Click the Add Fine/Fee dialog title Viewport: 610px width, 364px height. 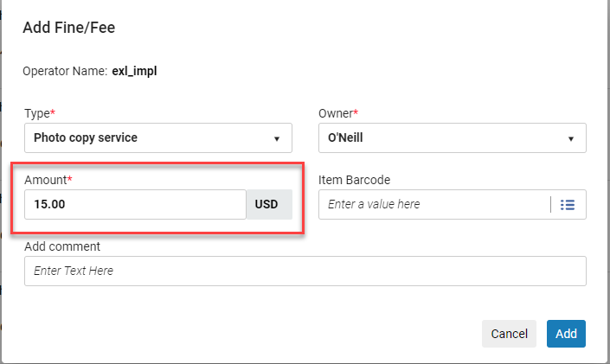[69, 28]
